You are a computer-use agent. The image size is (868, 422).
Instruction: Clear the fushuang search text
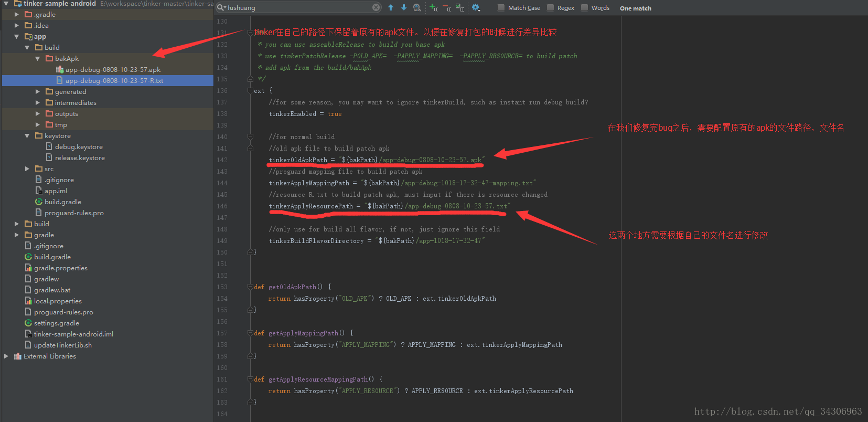[376, 7]
